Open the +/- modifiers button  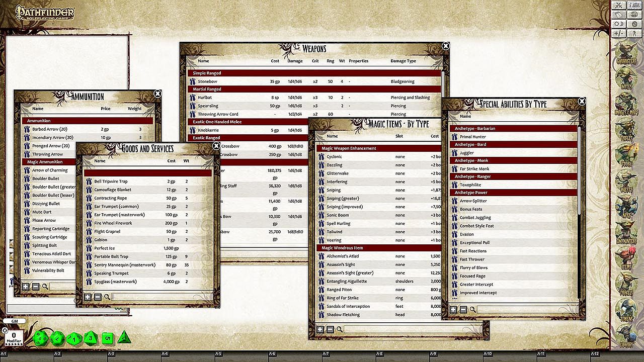[618, 33]
